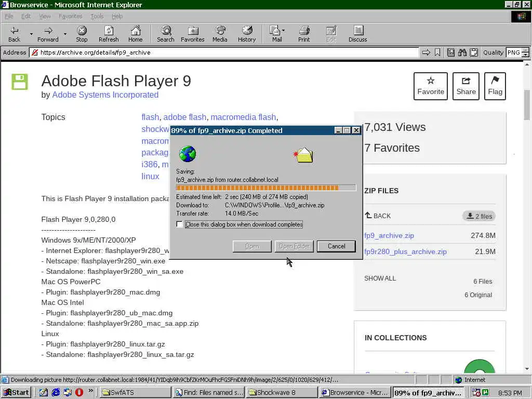Switch to SwfATS taskbar window

point(136,393)
